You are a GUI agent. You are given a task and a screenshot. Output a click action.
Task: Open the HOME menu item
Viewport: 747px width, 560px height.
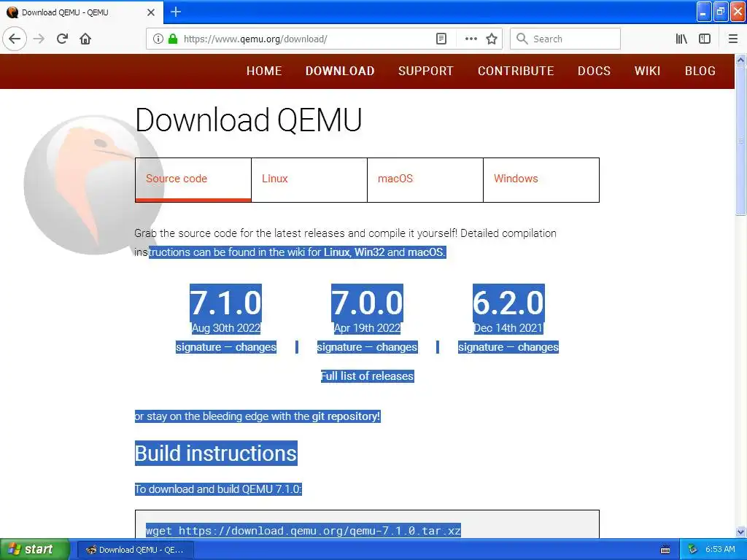(264, 71)
